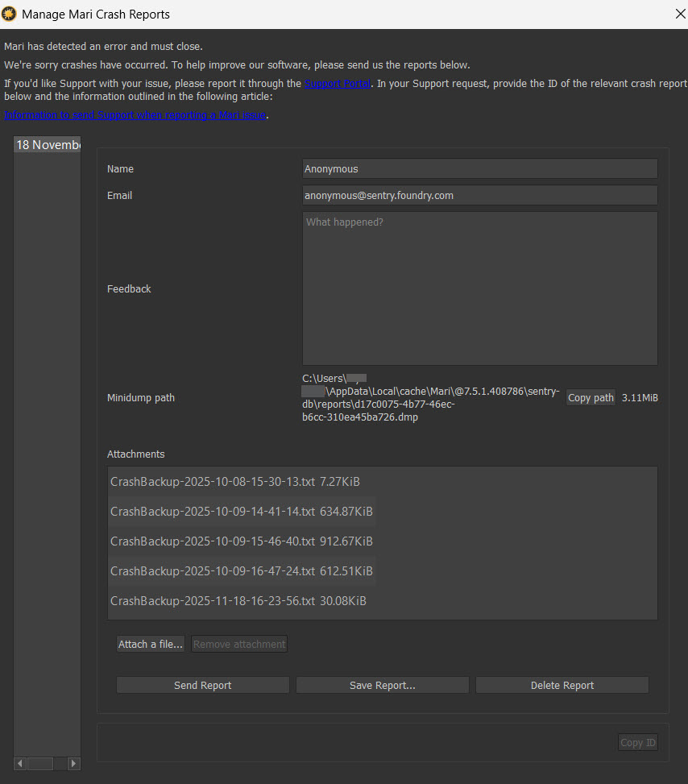
Task: Focus the What happened feedback text box
Action: tap(479, 288)
